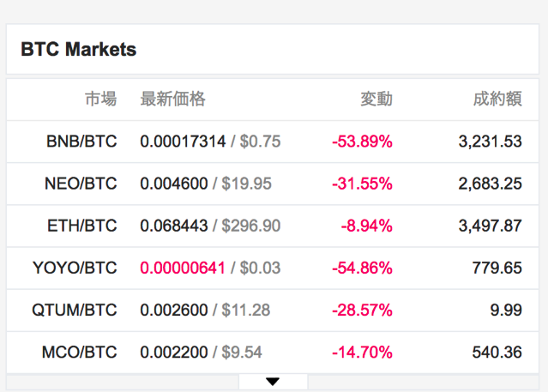Click the QTUM volume 9.99
The width and height of the screenshot is (548, 392).
point(506,311)
